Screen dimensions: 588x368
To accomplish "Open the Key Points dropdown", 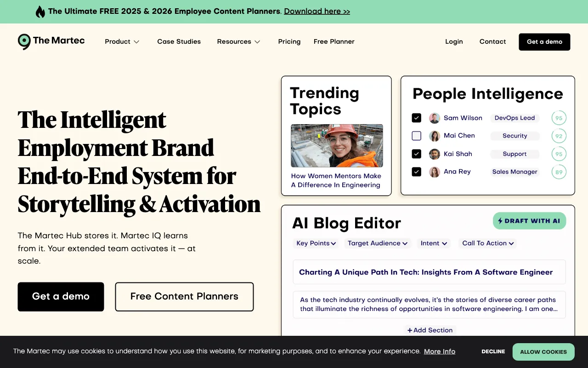I will 316,243.
